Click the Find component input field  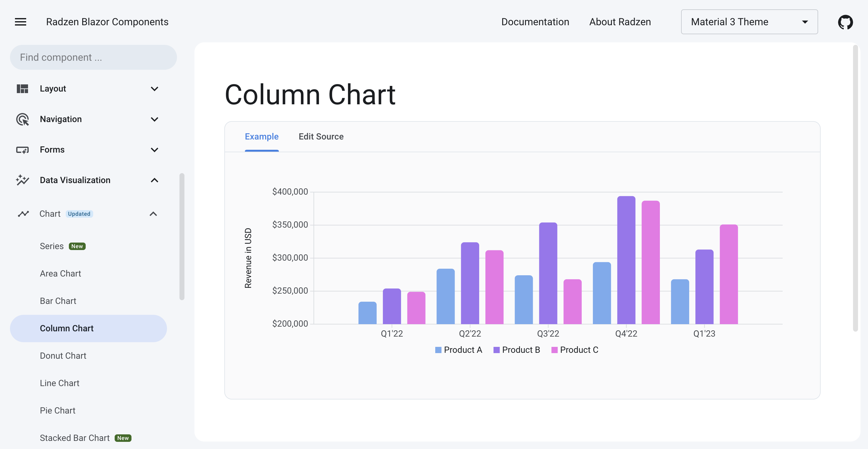pos(93,57)
